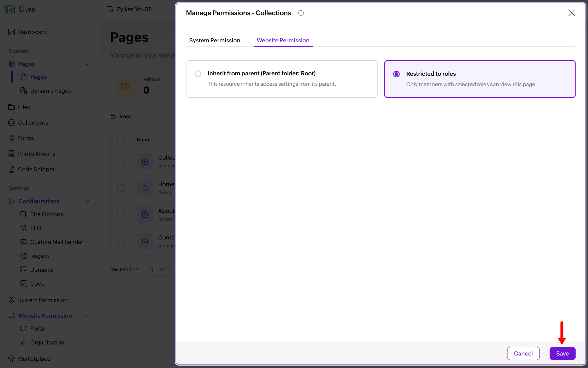Open Site Options under Configurations
The width and height of the screenshot is (588, 368).
(47, 214)
